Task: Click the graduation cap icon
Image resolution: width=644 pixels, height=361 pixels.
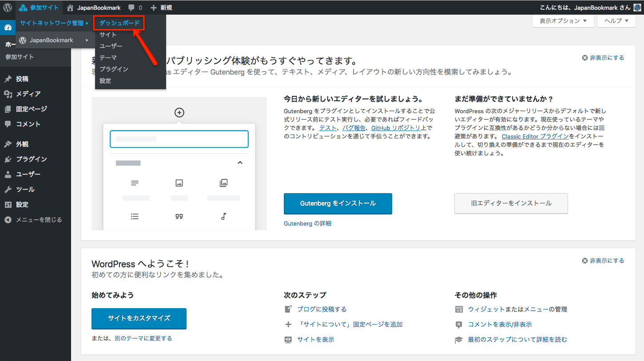Action: (459, 340)
